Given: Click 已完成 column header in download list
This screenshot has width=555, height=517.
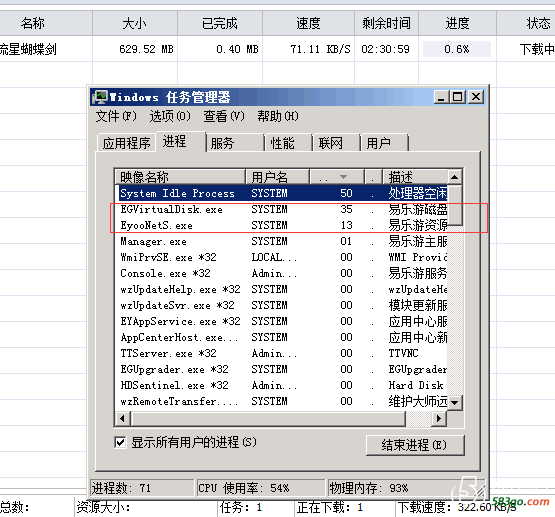Looking at the screenshot, I should pos(220,23).
